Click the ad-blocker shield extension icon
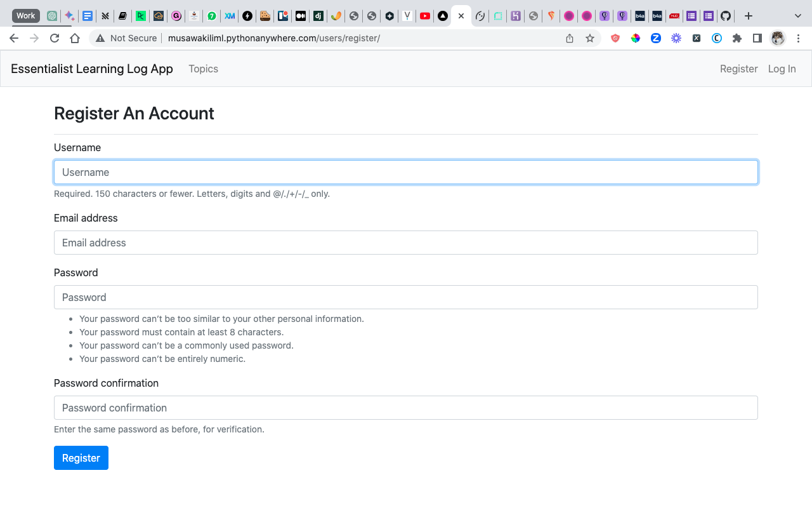 pyautogui.click(x=615, y=38)
